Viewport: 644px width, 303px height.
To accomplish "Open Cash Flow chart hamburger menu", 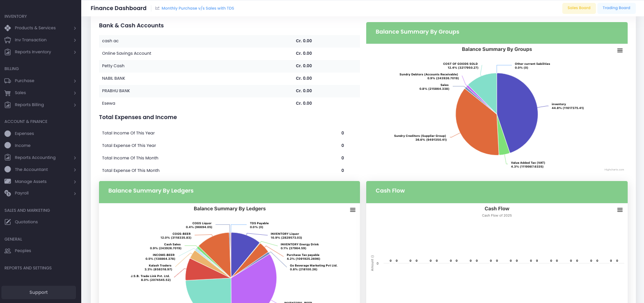I will click(620, 210).
